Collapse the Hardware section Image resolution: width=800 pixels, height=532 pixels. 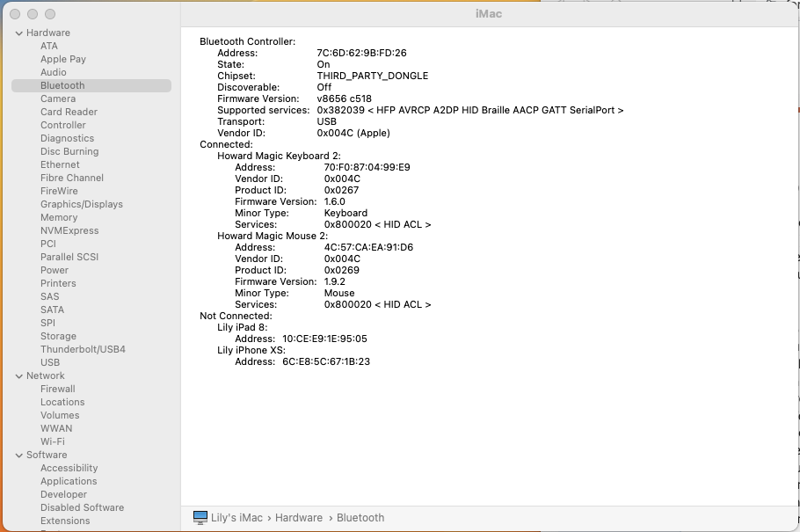click(x=19, y=32)
